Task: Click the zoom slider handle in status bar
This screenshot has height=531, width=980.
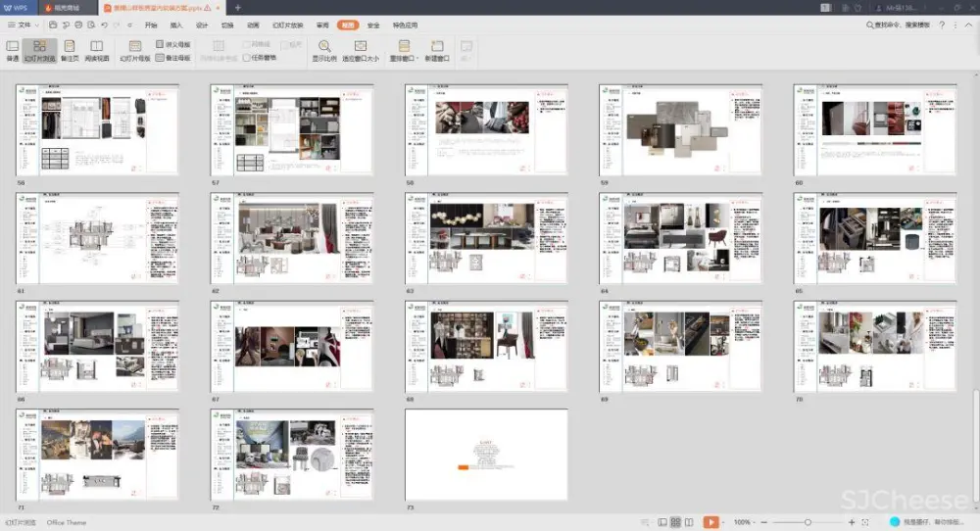Action: click(807, 522)
